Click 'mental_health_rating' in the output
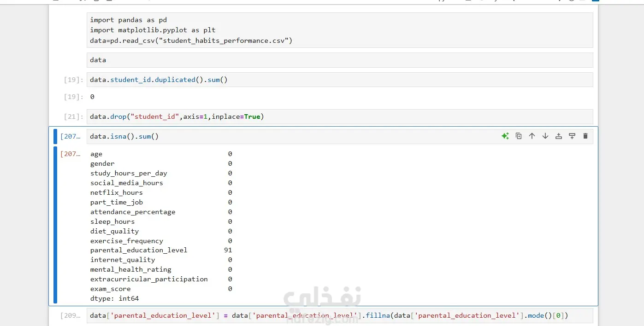The image size is (644, 326). 131,269
